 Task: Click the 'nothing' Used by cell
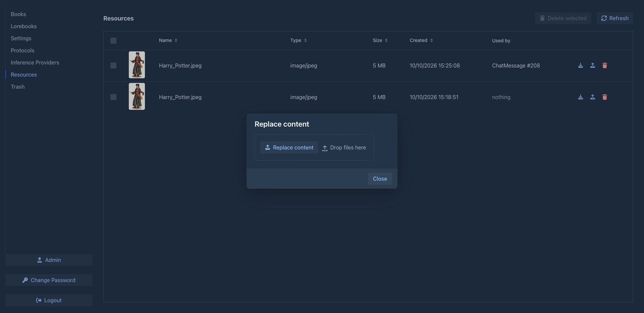pyautogui.click(x=501, y=97)
